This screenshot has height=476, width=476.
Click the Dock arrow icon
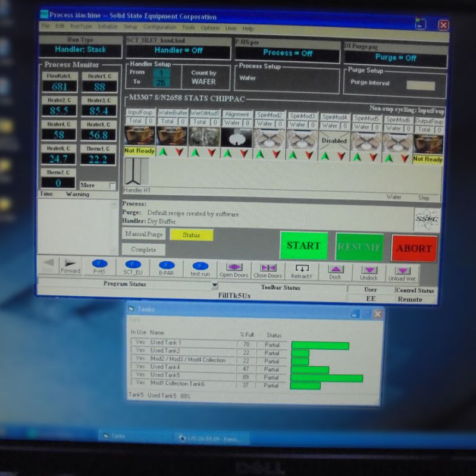point(336,270)
